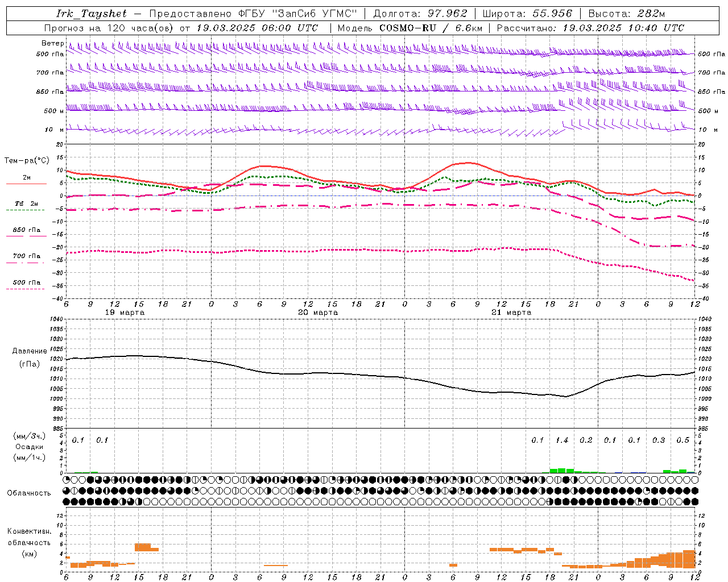The width and height of the screenshot is (728, 582).
Task: Click the Тем-ра(°C) temperature label
Action: (x=27, y=161)
